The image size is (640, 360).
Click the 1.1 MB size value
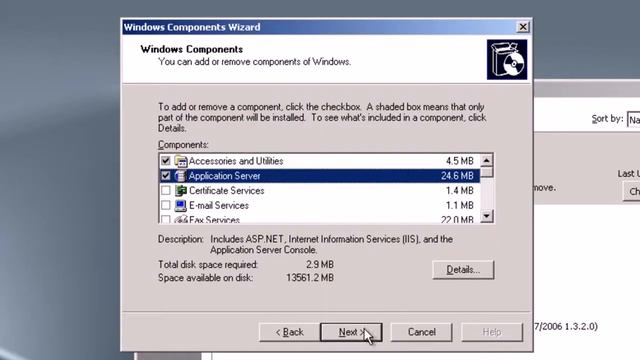(460, 205)
